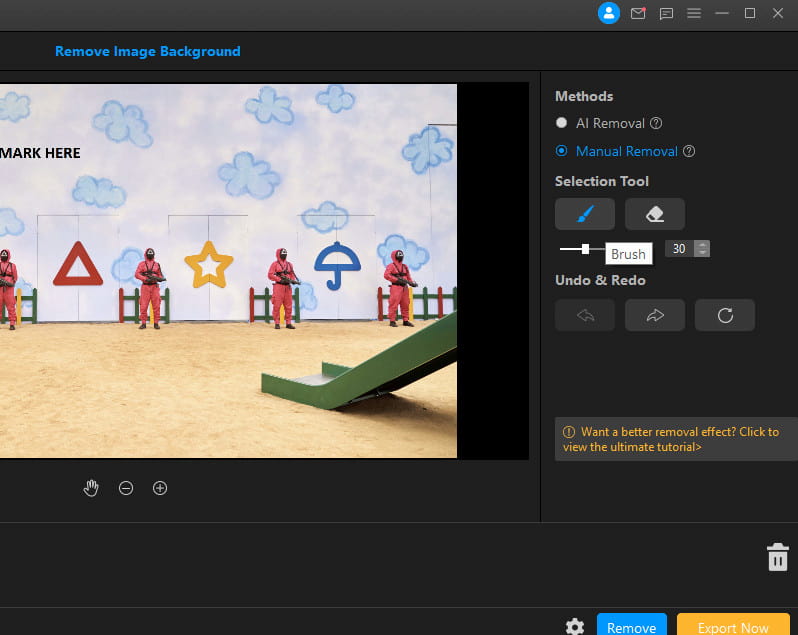
Task: Click help icon beside AI Removal
Action: (656, 123)
